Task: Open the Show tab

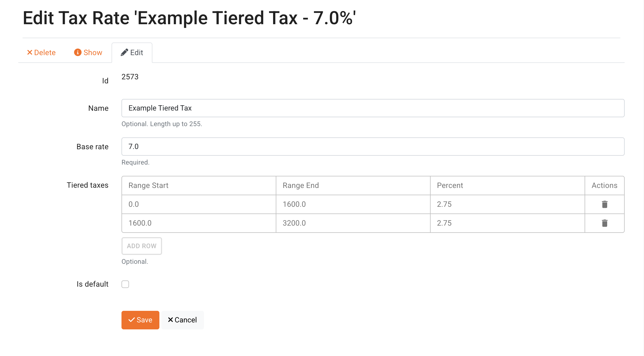Action: (88, 52)
